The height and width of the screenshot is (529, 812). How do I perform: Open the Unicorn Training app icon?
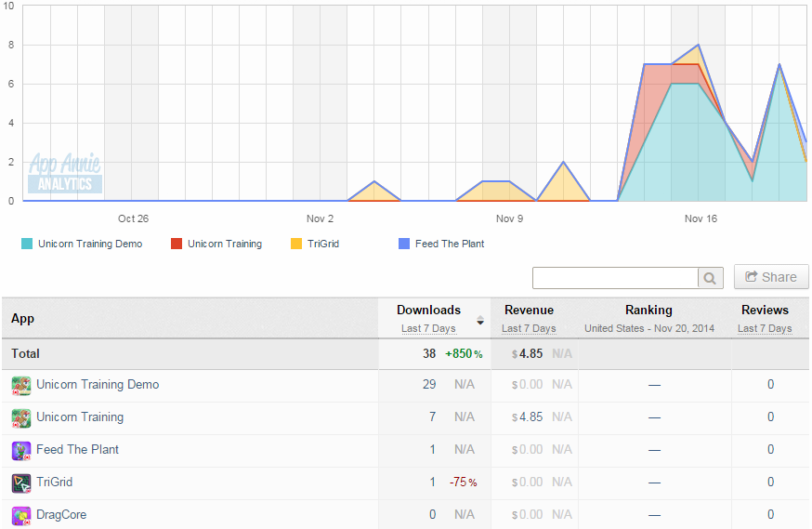click(x=21, y=418)
